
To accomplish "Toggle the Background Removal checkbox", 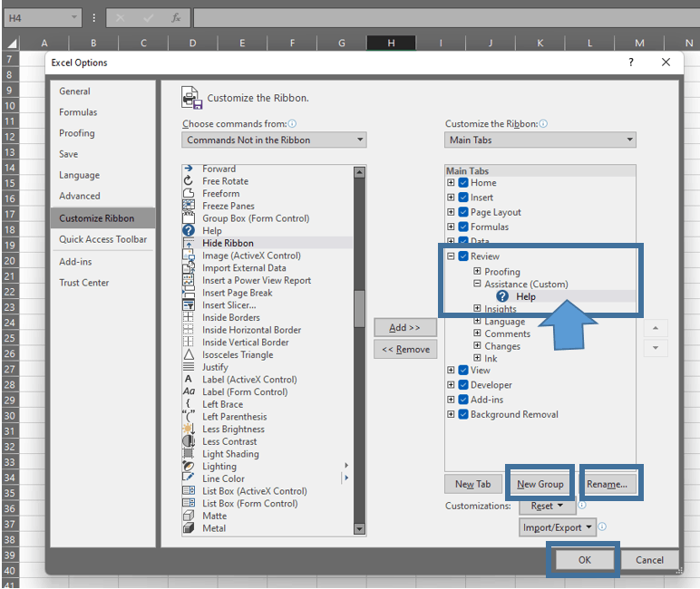I will coord(463,414).
